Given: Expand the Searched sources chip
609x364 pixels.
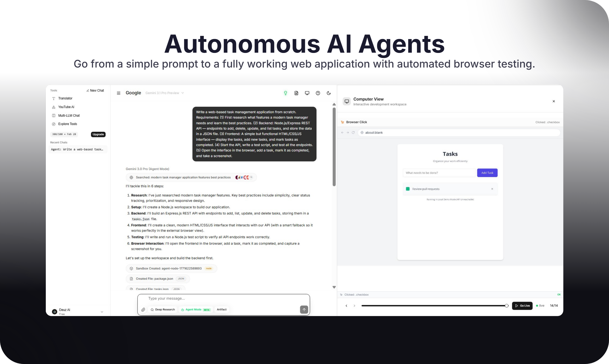Looking at the screenshot, I should (191, 177).
